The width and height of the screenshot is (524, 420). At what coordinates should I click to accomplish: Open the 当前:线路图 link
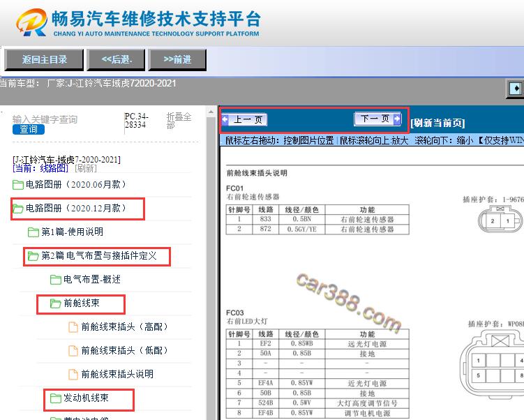[x=40, y=168]
